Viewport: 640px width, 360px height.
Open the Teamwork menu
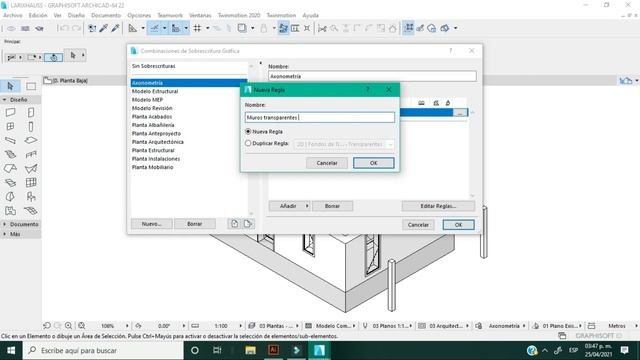pos(170,15)
